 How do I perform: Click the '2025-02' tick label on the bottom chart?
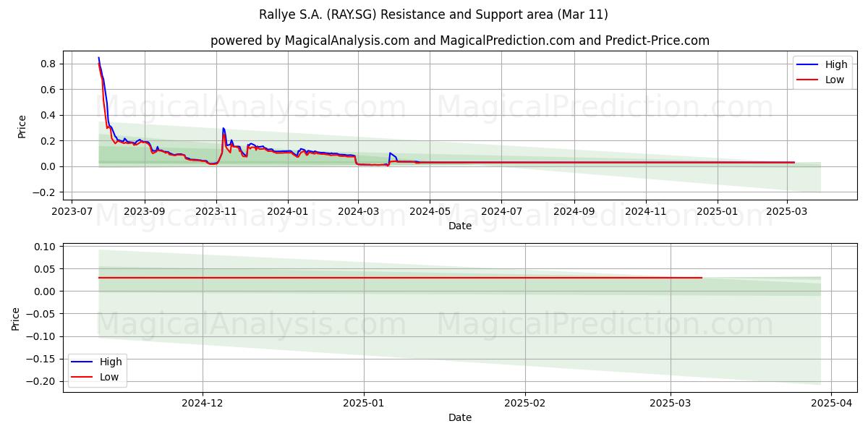click(x=525, y=403)
